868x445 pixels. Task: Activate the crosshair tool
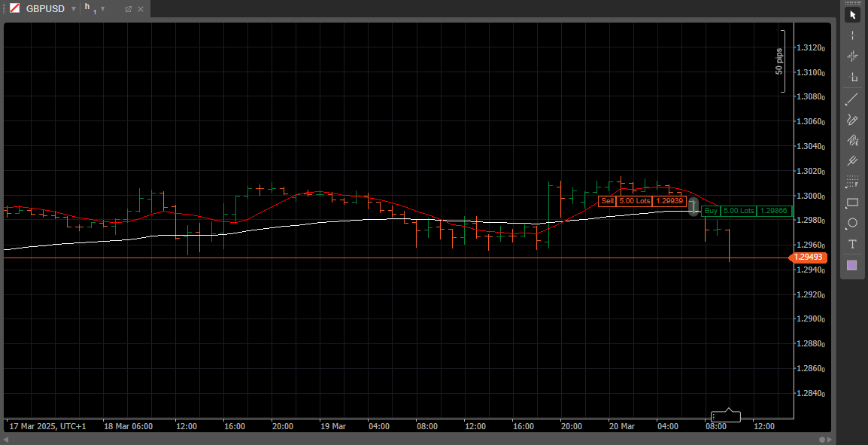(852, 56)
